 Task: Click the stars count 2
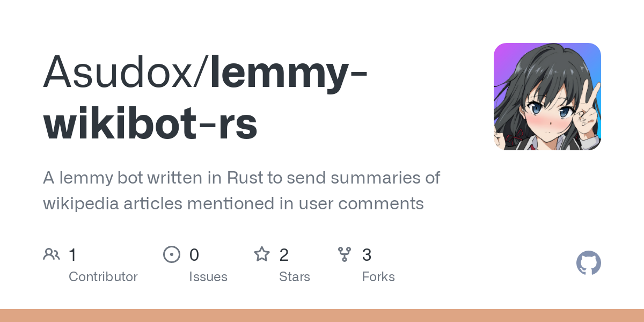[x=284, y=254]
